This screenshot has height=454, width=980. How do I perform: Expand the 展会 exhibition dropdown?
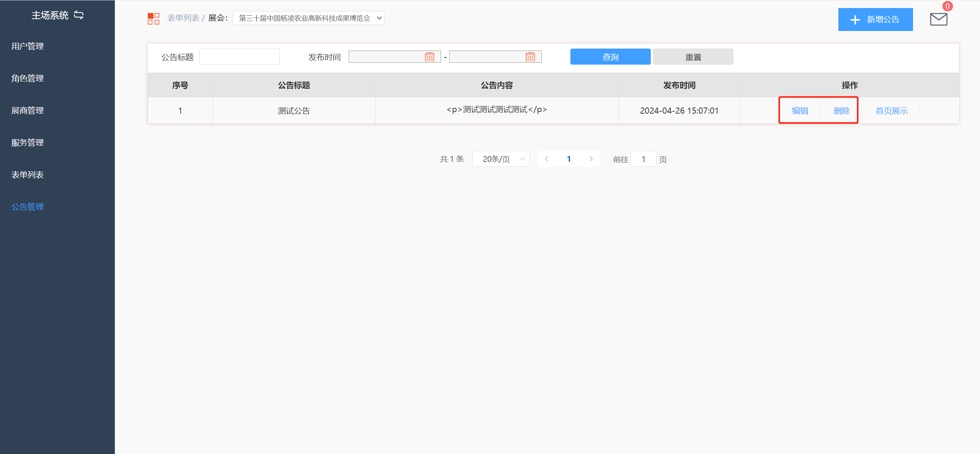pos(309,18)
